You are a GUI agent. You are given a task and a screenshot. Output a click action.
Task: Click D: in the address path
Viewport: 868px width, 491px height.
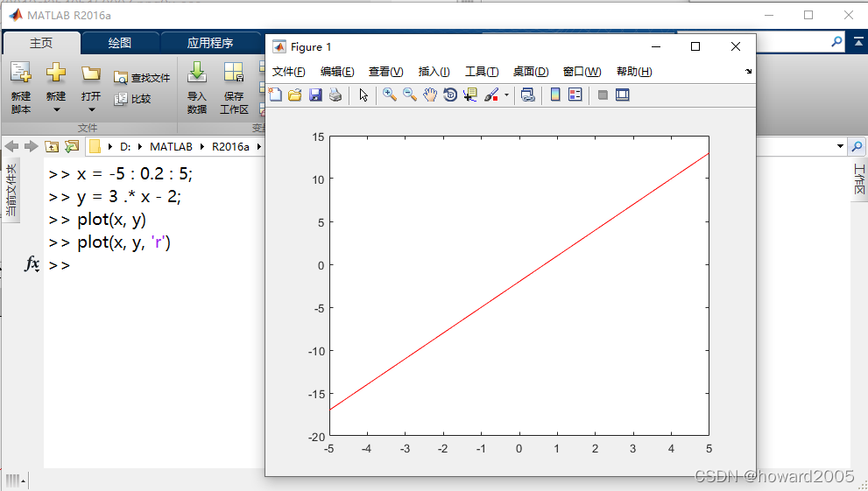(x=125, y=146)
